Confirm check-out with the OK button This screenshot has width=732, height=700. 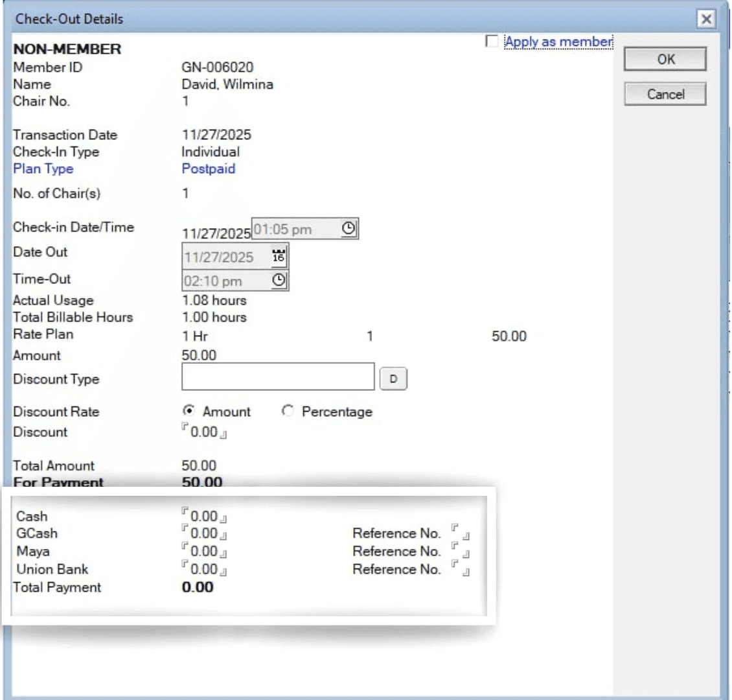(x=665, y=60)
